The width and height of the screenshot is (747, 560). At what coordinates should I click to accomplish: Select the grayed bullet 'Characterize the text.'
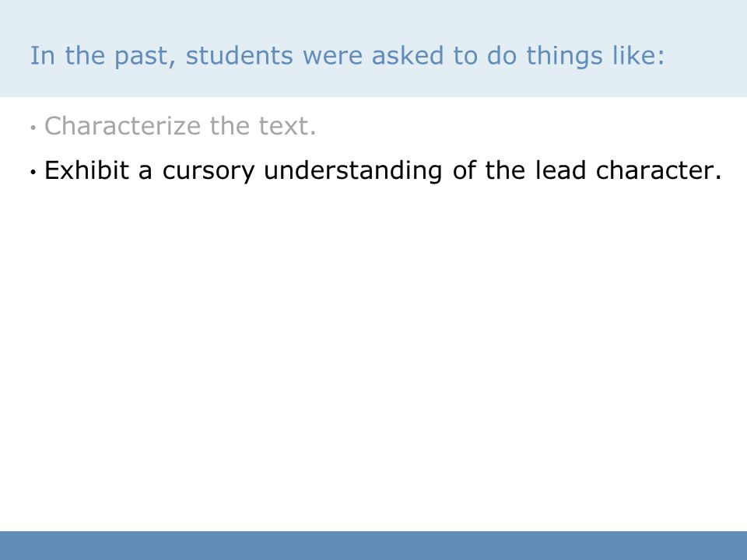click(x=180, y=126)
